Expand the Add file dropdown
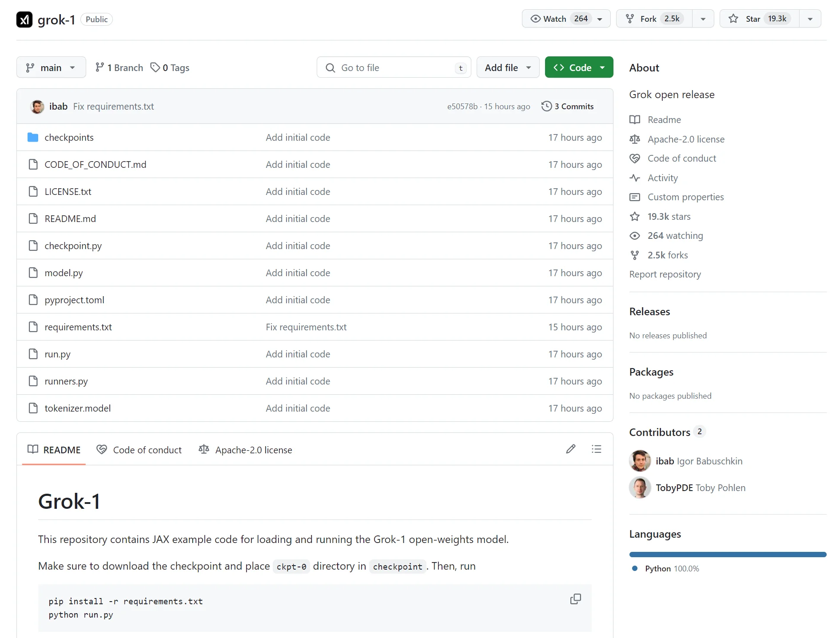Viewport: 840px width, 638px height. point(508,67)
